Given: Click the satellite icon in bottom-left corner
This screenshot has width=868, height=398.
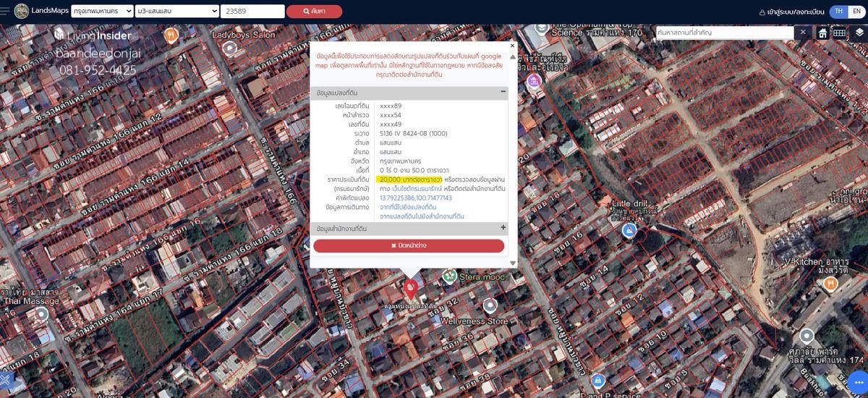Looking at the screenshot, I should click(x=6, y=381).
